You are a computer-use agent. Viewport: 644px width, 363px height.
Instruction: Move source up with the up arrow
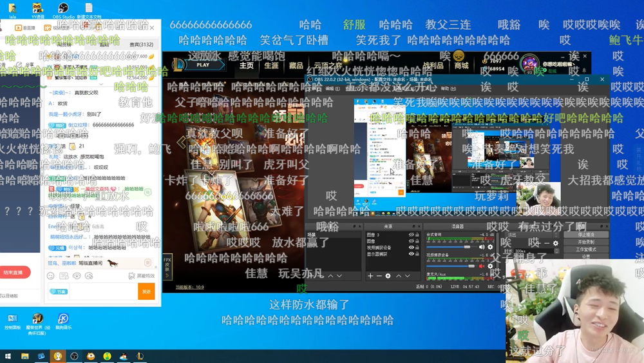tap(399, 276)
